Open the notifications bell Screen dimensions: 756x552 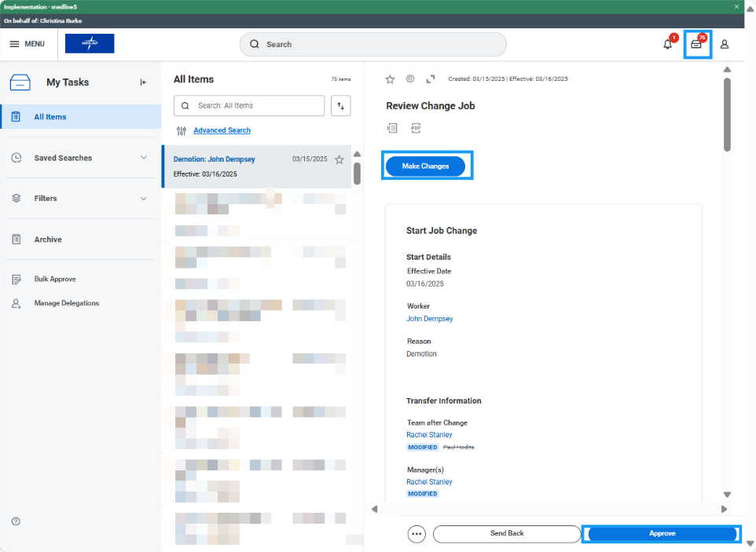[667, 45]
